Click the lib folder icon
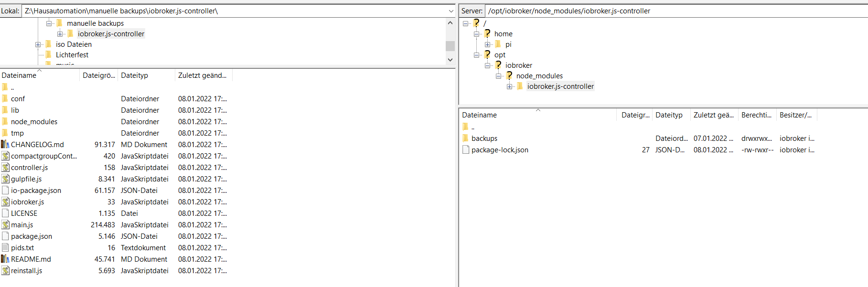Screen dimensions: 868x287 (5, 110)
